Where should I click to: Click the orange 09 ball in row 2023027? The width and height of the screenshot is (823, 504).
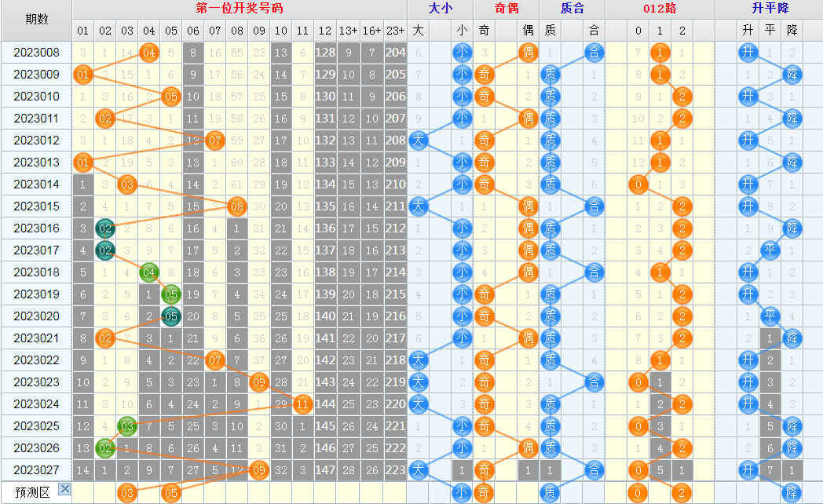pyautogui.click(x=259, y=470)
